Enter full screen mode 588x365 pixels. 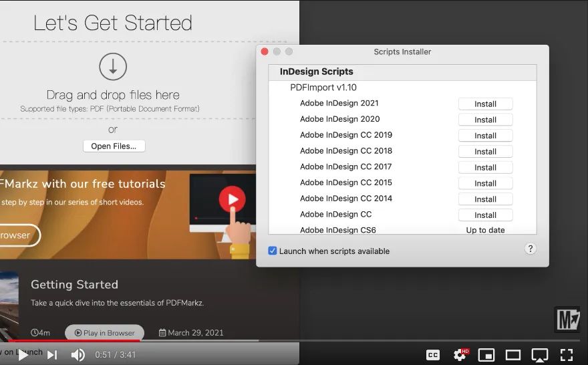point(567,355)
